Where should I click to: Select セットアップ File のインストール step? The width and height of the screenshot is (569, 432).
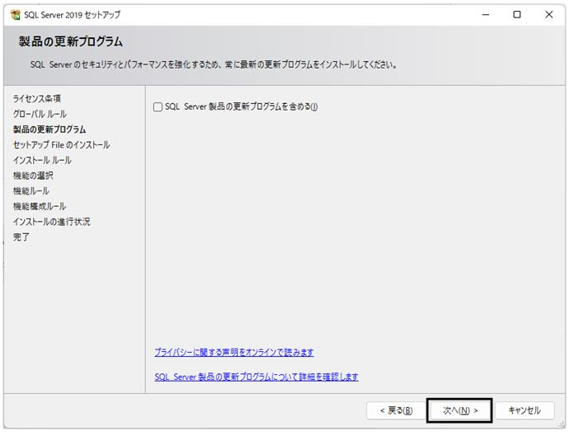click(61, 145)
